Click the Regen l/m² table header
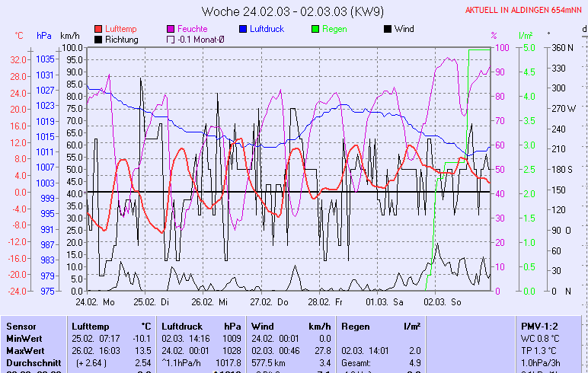The height and width of the screenshot is (373, 588). [380, 326]
